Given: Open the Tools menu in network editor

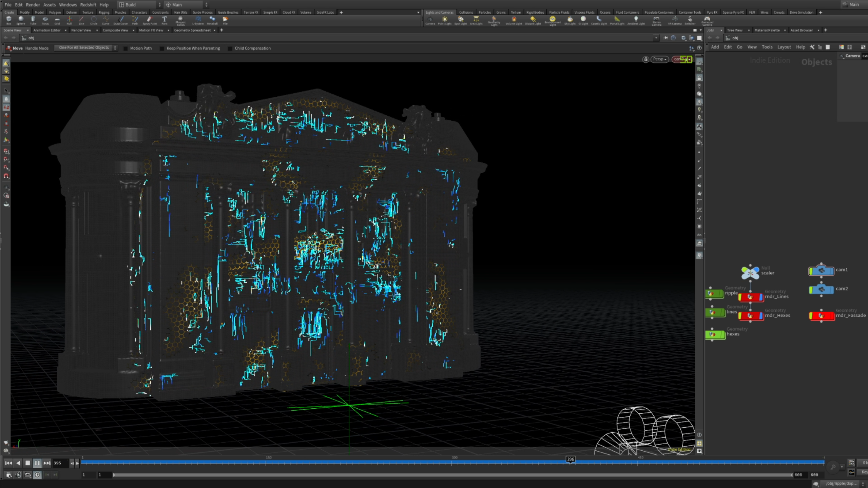Looking at the screenshot, I should pyautogui.click(x=767, y=47).
